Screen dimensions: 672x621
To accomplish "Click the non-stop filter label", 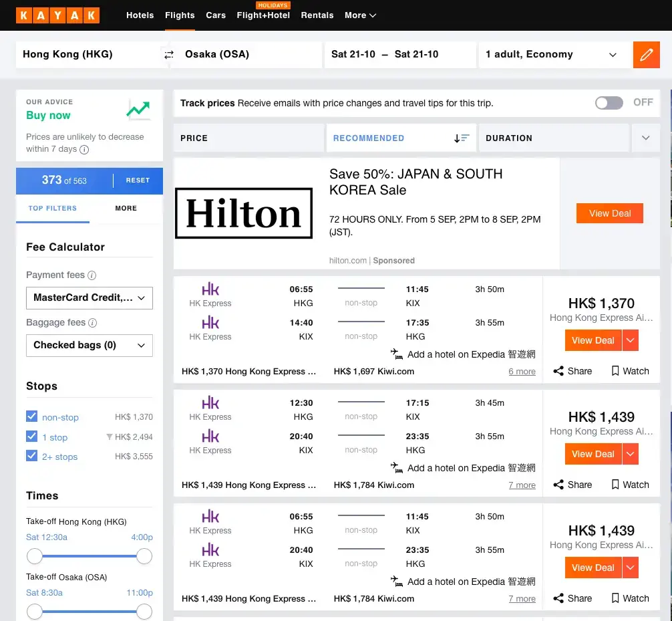I will coord(60,417).
